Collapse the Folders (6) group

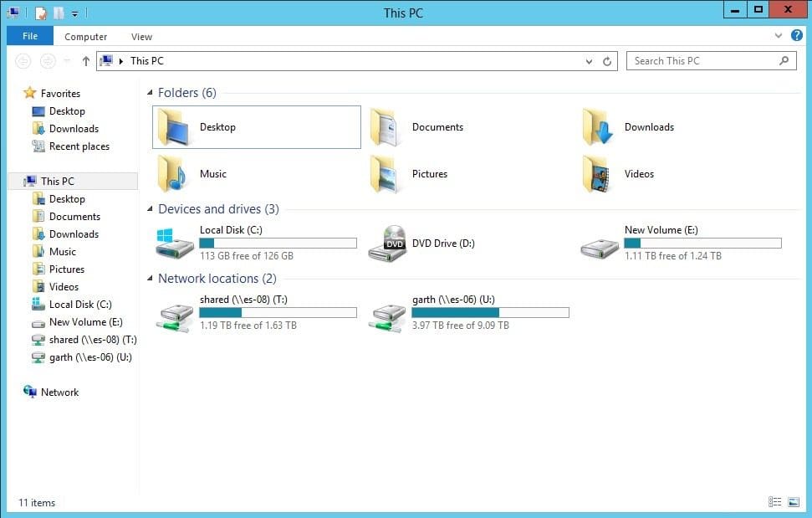[150, 92]
